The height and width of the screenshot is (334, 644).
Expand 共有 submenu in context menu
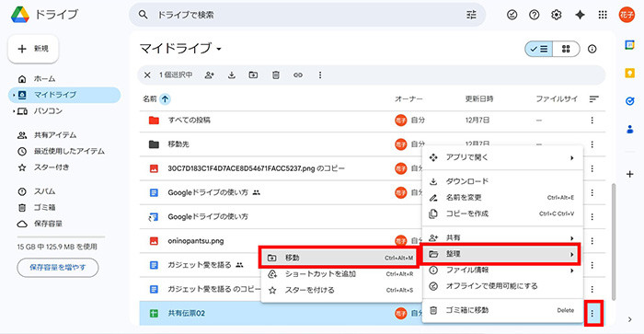click(571, 238)
